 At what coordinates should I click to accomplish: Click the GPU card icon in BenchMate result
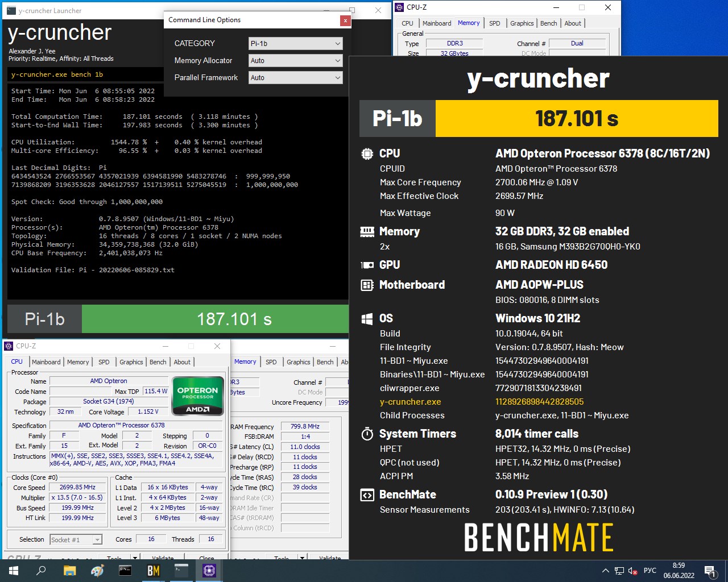click(x=367, y=265)
